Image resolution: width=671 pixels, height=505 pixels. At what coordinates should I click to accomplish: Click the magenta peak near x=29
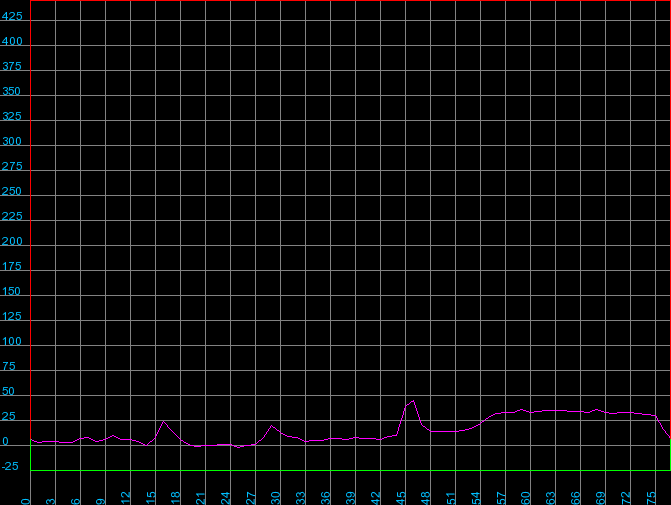271,426
